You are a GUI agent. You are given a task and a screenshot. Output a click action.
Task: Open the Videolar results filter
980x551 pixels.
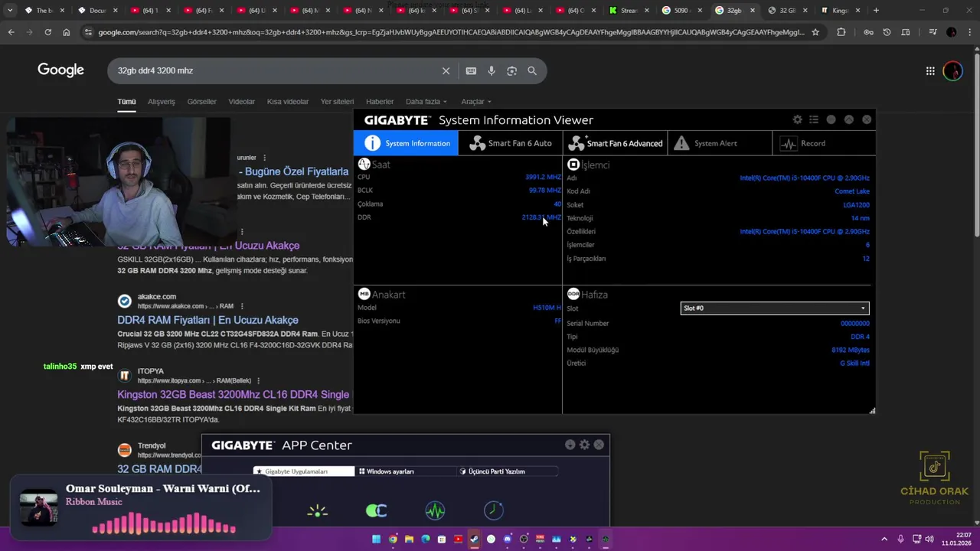241,101
